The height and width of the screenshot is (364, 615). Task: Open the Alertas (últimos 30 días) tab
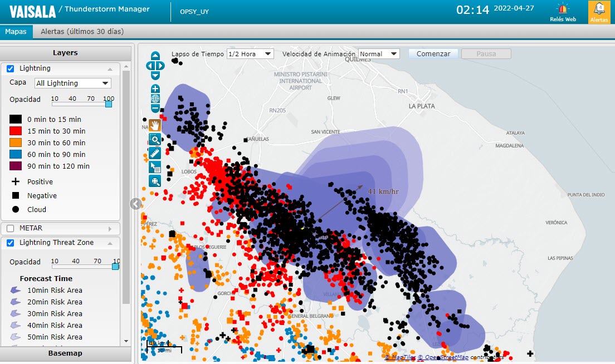click(82, 32)
